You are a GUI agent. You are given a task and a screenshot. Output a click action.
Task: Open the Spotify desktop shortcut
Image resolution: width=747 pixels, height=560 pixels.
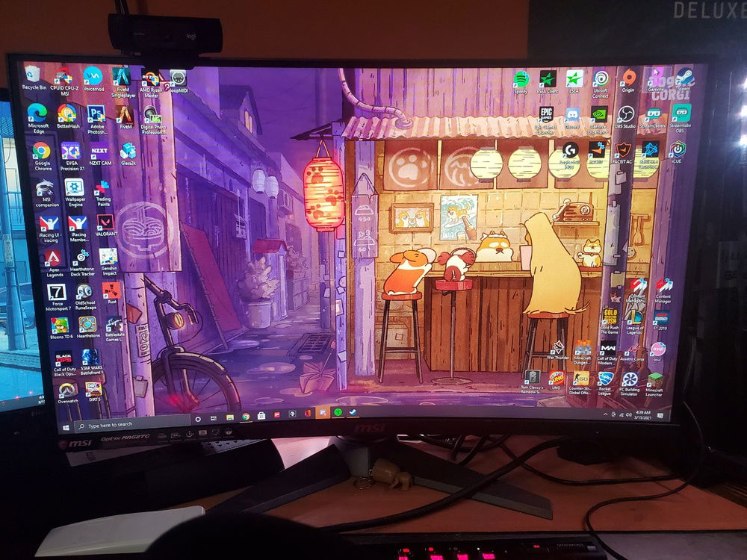(x=521, y=79)
